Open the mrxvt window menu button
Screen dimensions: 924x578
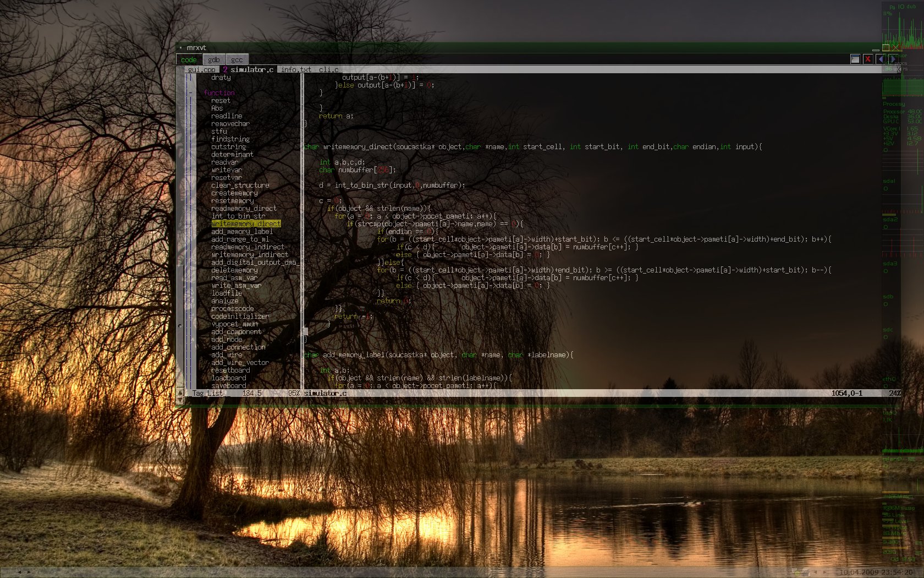[180, 48]
